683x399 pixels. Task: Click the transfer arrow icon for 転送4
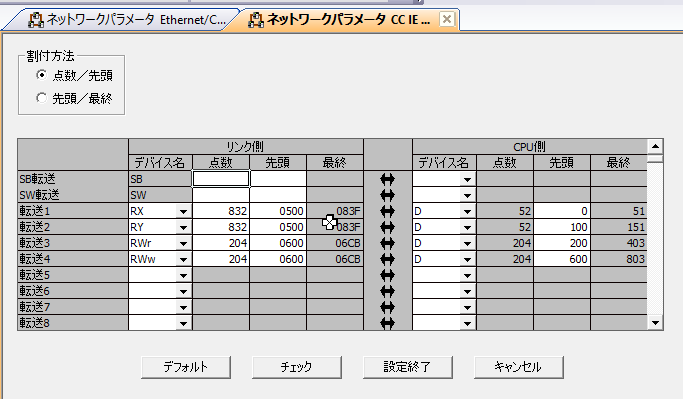pyautogui.click(x=387, y=259)
